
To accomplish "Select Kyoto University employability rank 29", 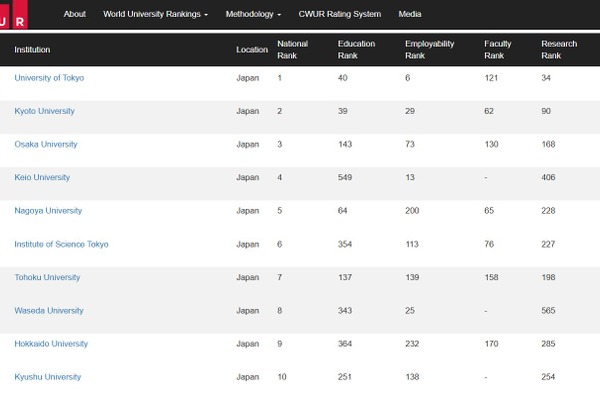I will pos(410,111).
